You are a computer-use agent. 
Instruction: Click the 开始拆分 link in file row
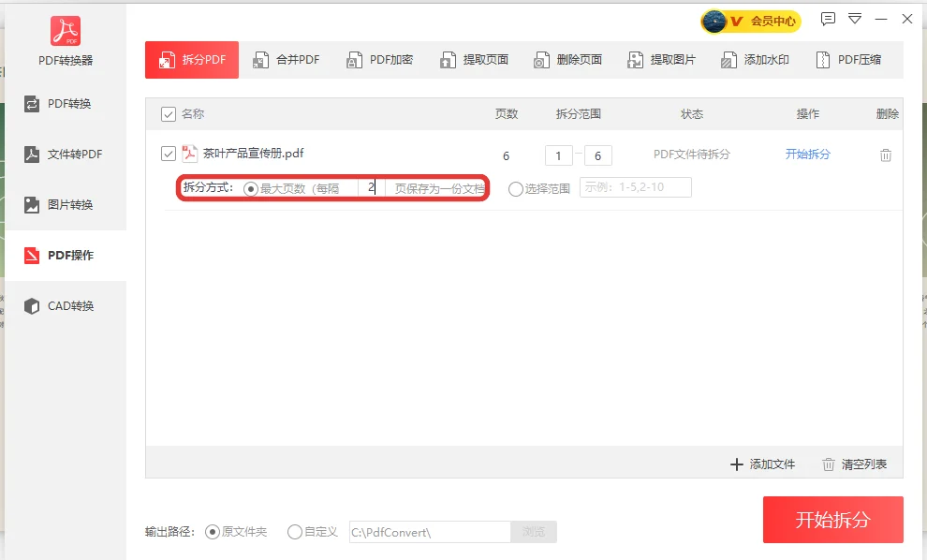coord(807,155)
